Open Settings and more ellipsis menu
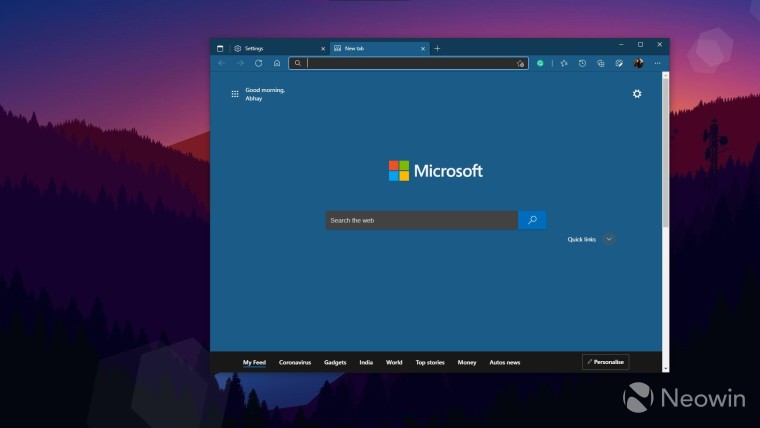Viewport: 760px width, 428px height. pos(657,63)
